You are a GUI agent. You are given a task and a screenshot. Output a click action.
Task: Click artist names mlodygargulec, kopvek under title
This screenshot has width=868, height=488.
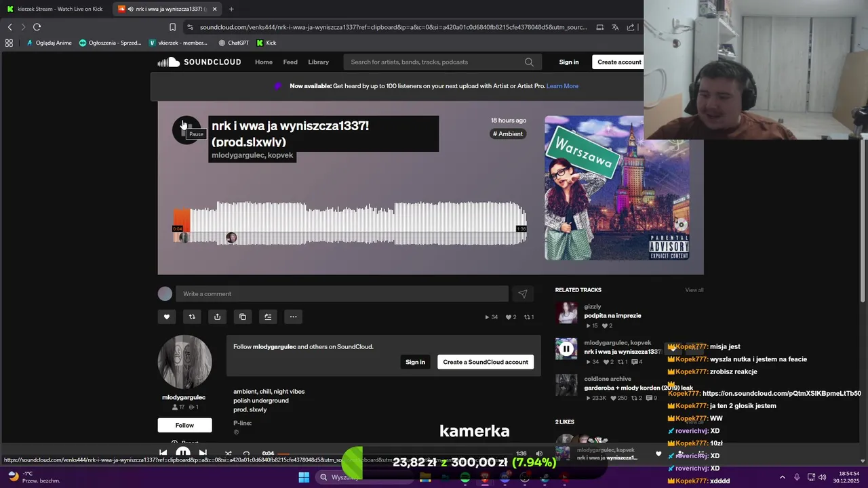coord(252,155)
